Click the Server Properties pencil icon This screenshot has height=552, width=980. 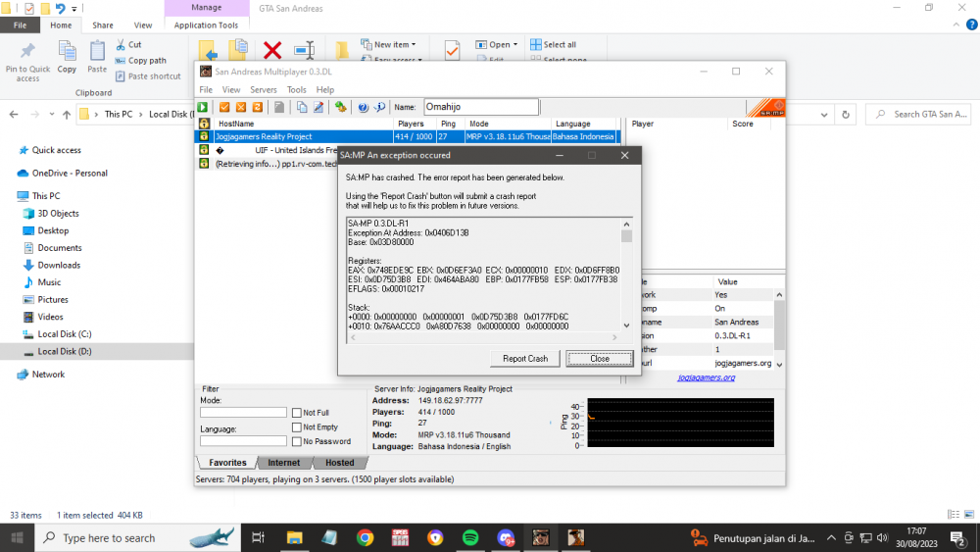point(318,107)
